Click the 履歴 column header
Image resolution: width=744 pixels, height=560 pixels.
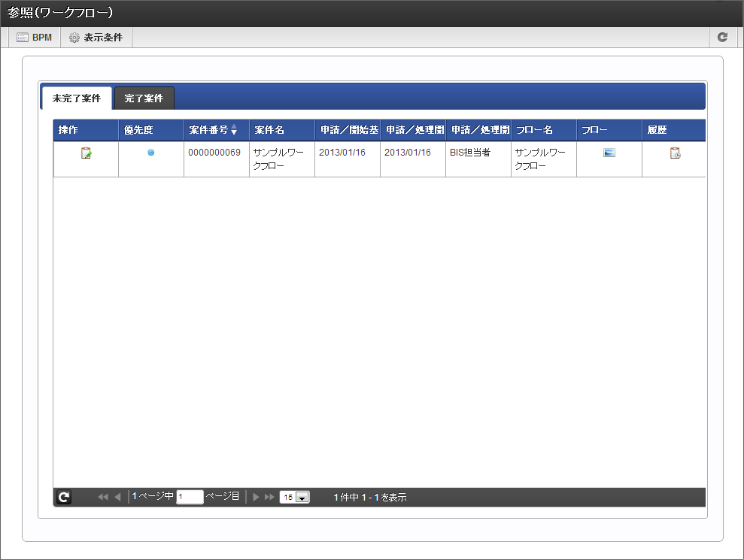point(674,130)
